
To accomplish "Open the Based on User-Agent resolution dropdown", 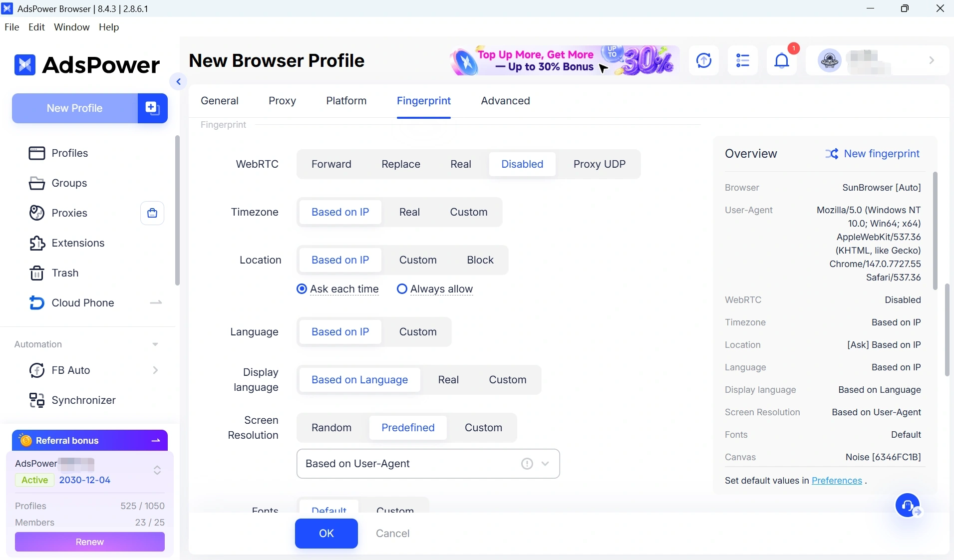I will pyautogui.click(x=428, y=464).
